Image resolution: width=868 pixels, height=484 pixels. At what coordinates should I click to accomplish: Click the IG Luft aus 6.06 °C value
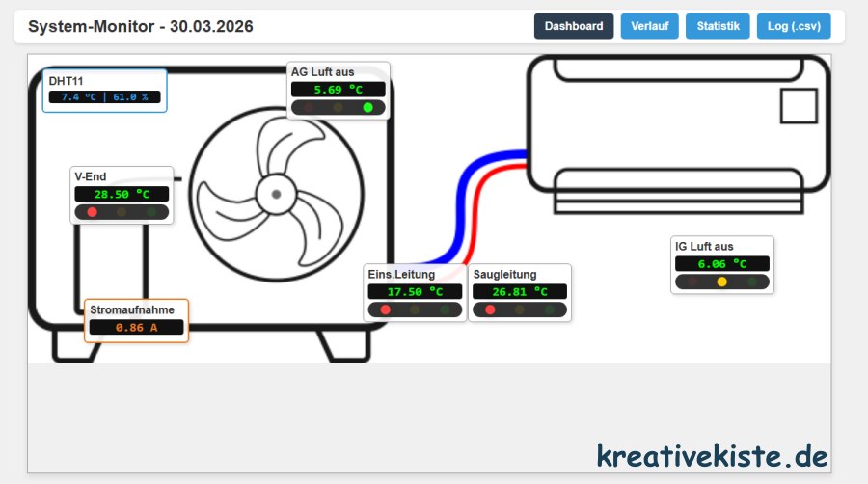tap(721, 264)
